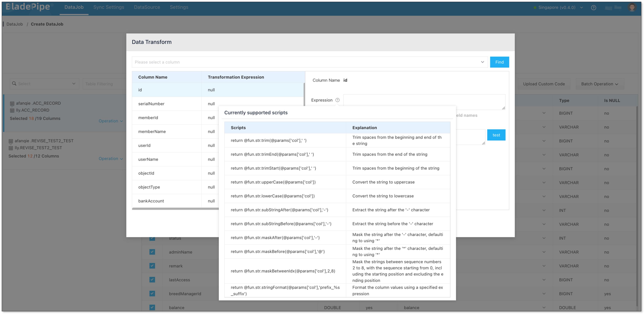Click the blue test button
644x314 pixels.
click(x=496, y=135)
